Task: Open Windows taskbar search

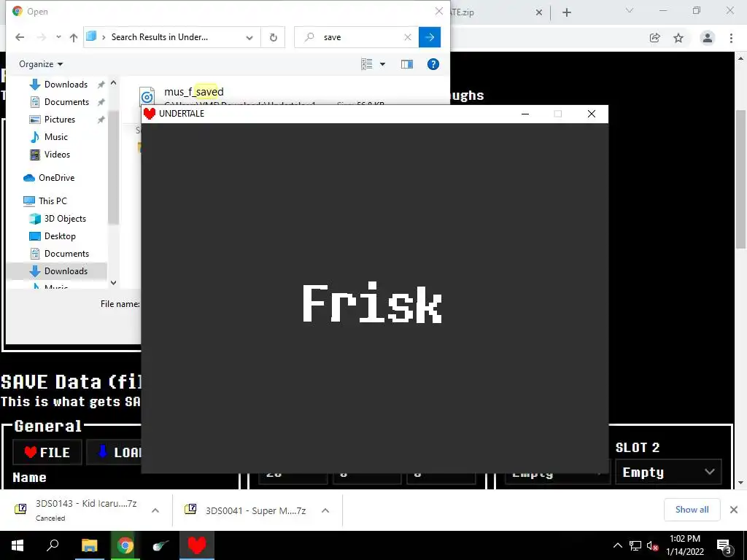Action: pyautogui.click(x=53, y=545)
